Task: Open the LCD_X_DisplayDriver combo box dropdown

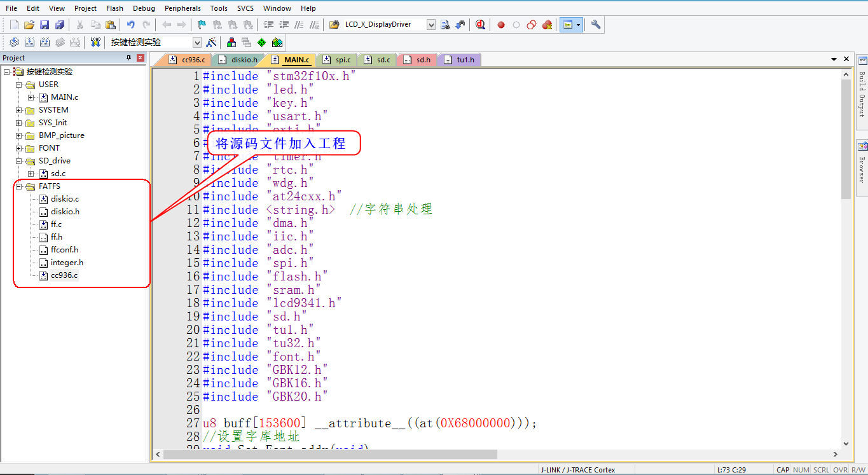Action: [431, 24]
